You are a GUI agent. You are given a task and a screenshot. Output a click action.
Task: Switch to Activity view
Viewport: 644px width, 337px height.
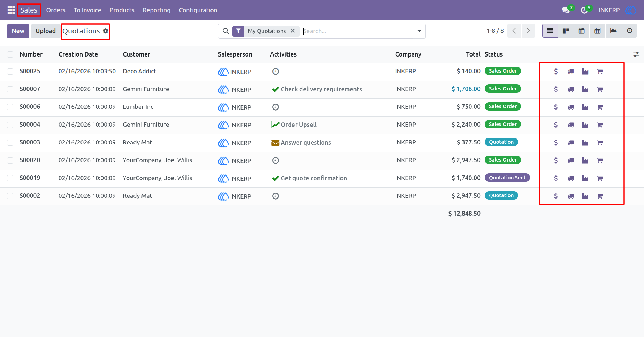pos(629,31)
